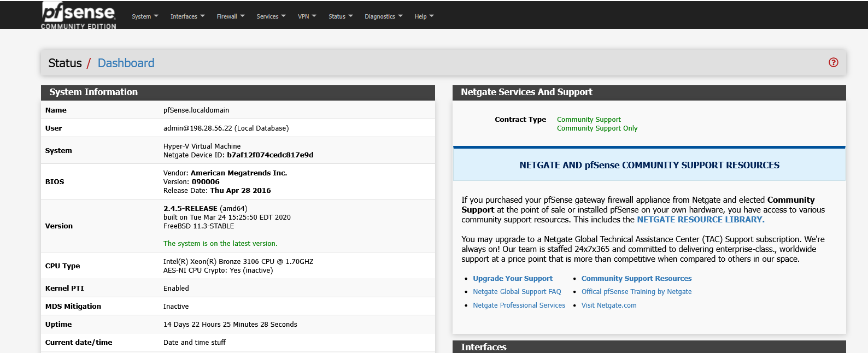Open the red help question-mark icon
The width and height of the screenshot is (868, 353).
(833, 62)
